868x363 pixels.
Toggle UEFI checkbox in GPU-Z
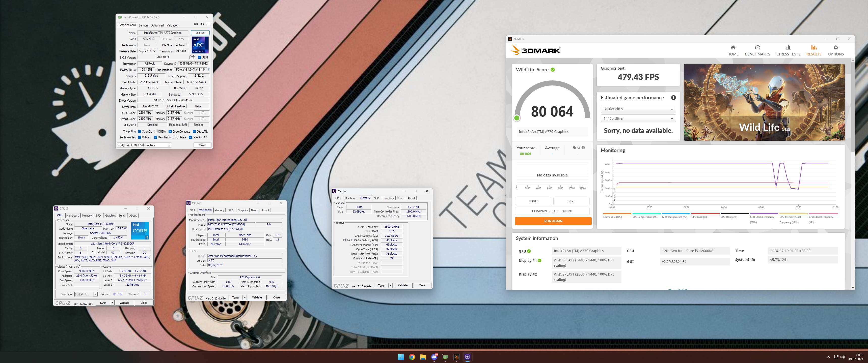tap(200, 57)
